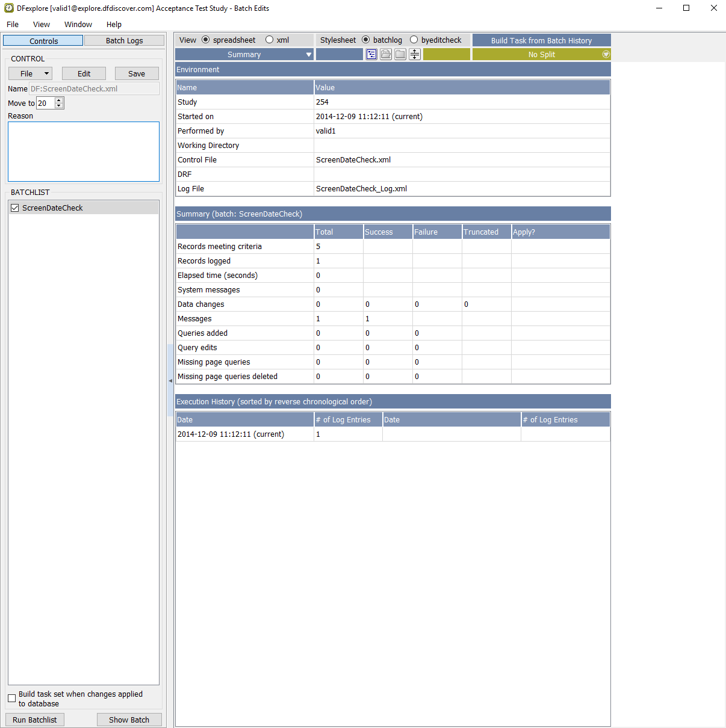Click the split rows divider icon
Viewport: 726px width, 728px height.
click(415, 54)
